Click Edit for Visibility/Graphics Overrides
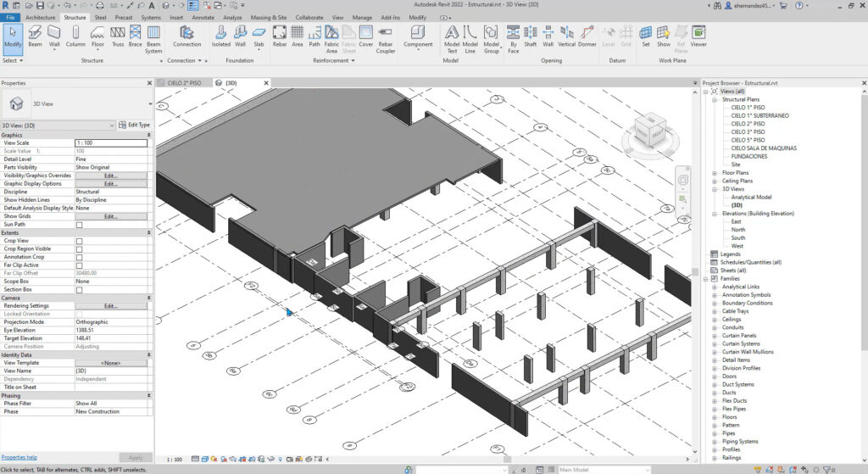868x474 pixels. click(110, 176)
